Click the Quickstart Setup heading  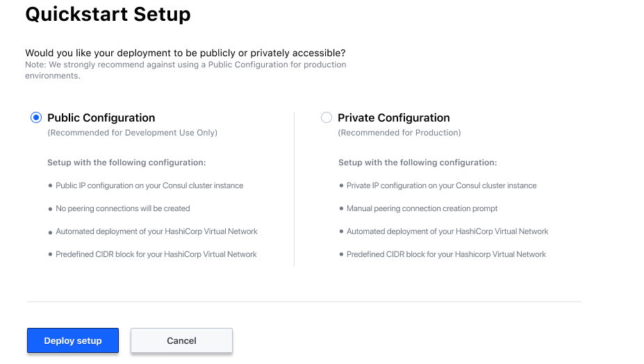tap(108, 14)
